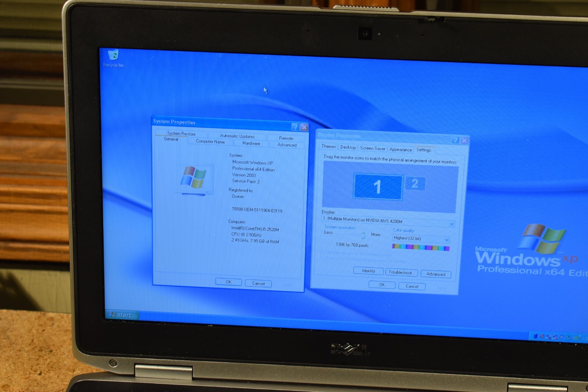Click 'Service Pack 2' text

pos(246,181)
